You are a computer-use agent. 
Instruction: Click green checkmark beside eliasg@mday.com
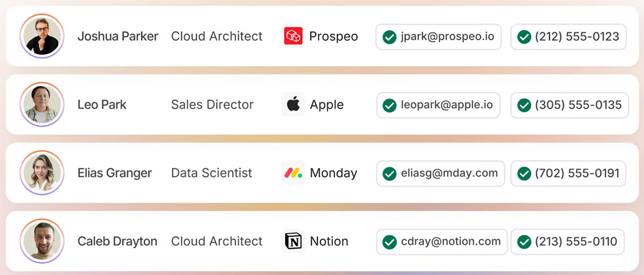(389, 174)
